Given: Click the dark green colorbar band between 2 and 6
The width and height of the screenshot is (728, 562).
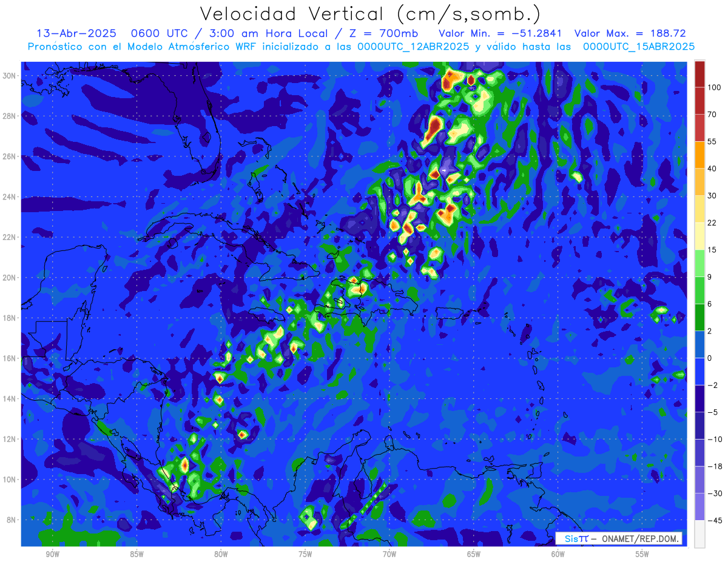Looking at the screenshot, I should coord(699,317).
